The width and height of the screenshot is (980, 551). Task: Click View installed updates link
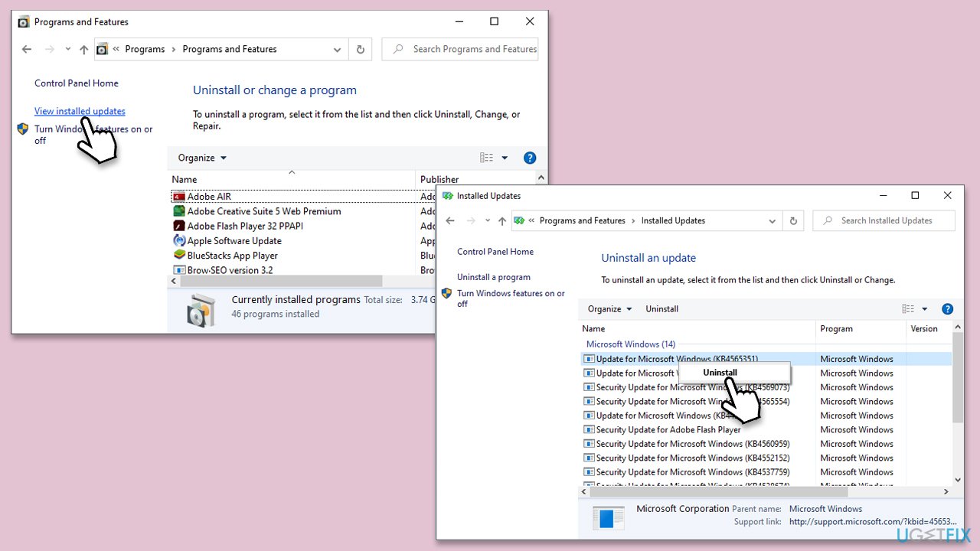(80, 111)
